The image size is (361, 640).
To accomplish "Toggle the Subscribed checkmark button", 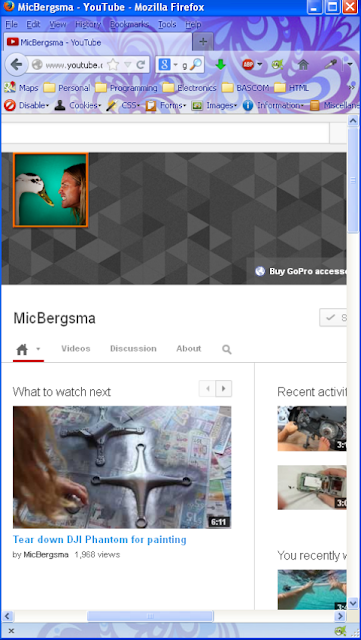I will [333, 318].
